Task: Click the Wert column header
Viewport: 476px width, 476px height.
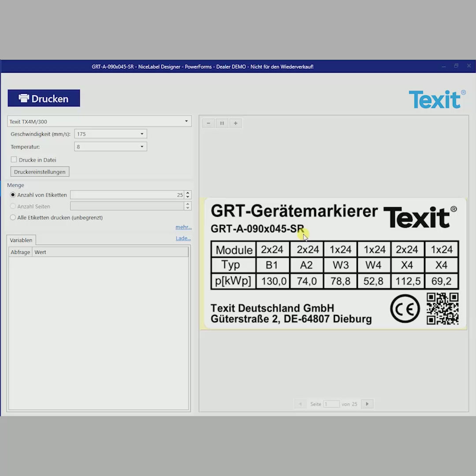Action: click(110, 252)
